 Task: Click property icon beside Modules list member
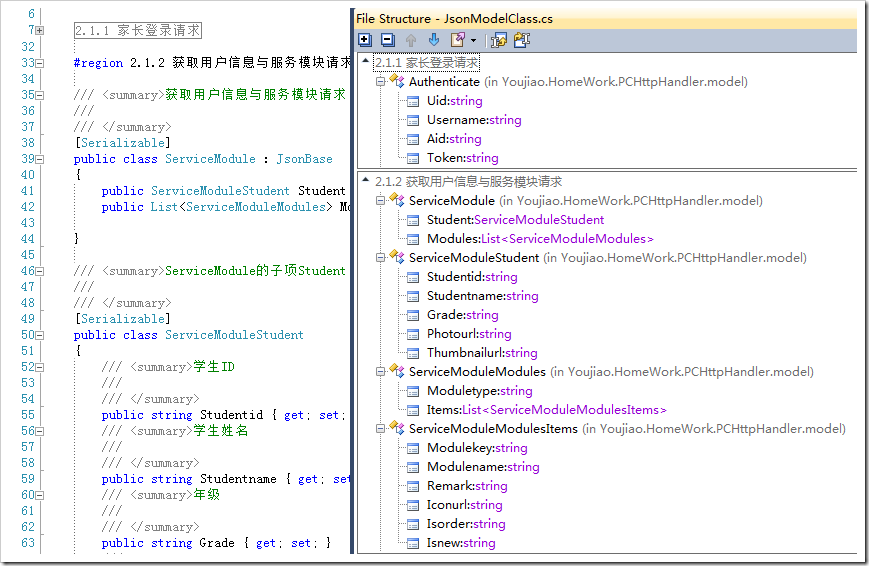click(413, 239)
